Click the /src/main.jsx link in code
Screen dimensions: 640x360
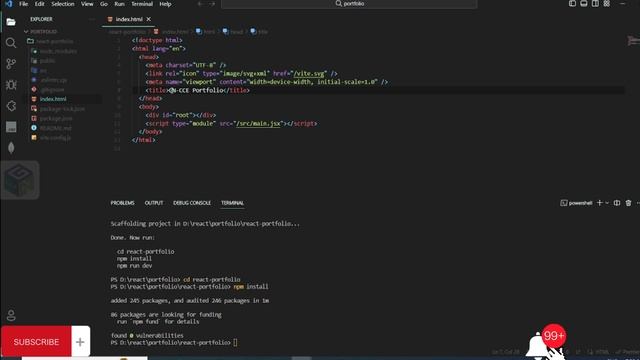coord(258,123)
